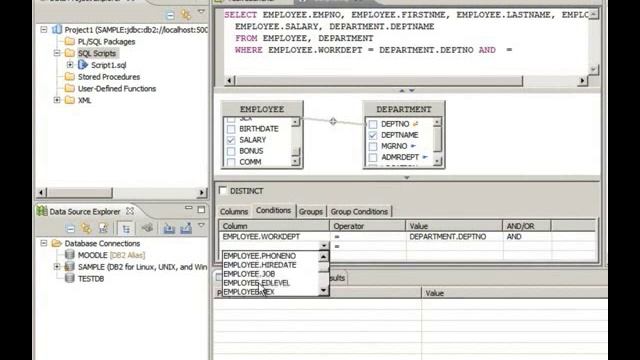
Task: Click Data Project Explorer horizontal scrollbar thumb
Action: click(80, 192)
